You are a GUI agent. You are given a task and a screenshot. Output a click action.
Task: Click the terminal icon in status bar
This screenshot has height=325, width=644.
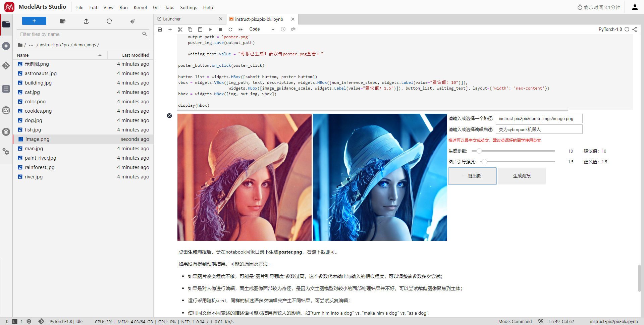pos(15,322)
